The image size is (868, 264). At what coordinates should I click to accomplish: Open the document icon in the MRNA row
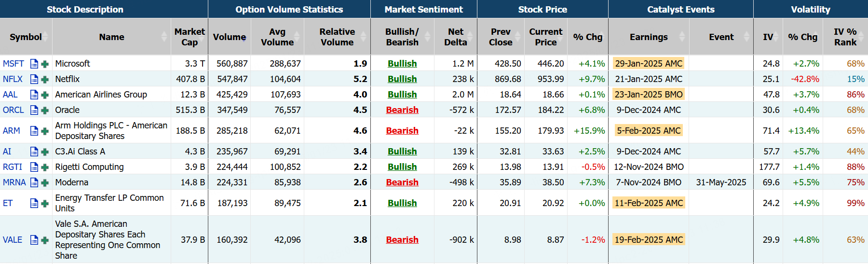[x=34, y=182]
